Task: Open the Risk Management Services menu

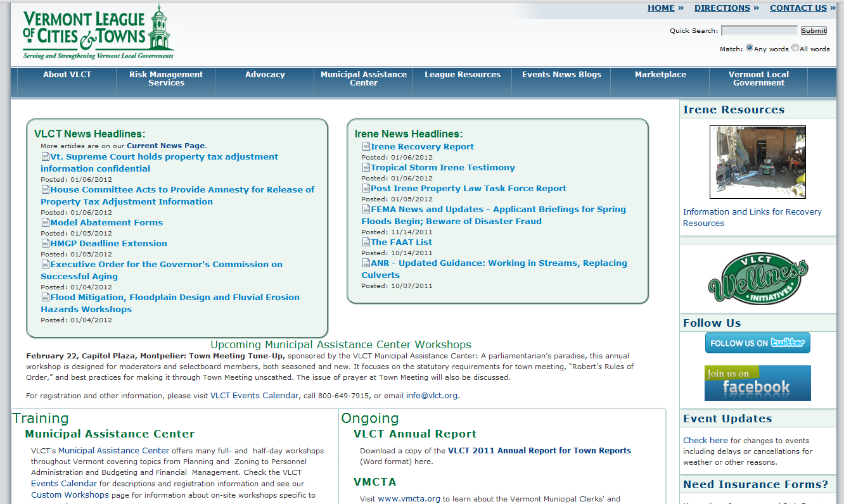Action: [x=166, y=79]
